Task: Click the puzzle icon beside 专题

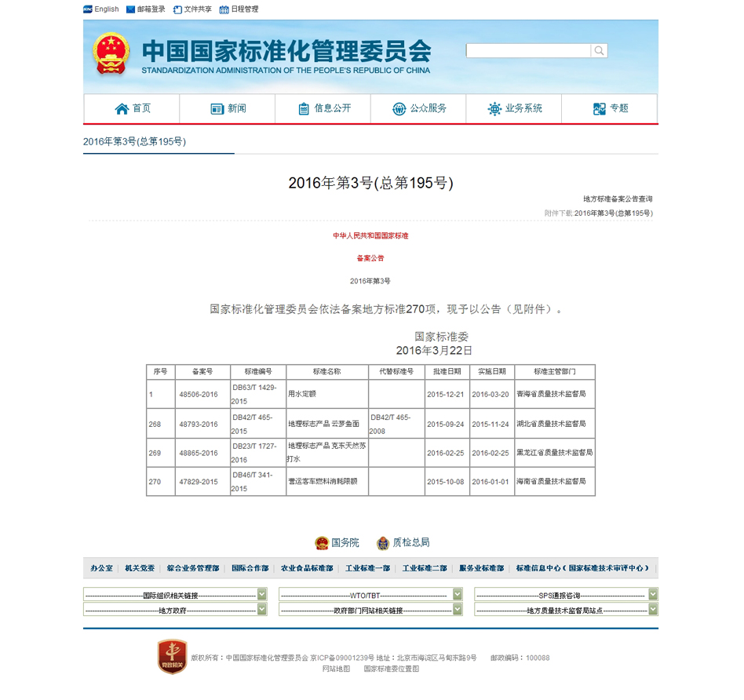Action: [600, 109]
